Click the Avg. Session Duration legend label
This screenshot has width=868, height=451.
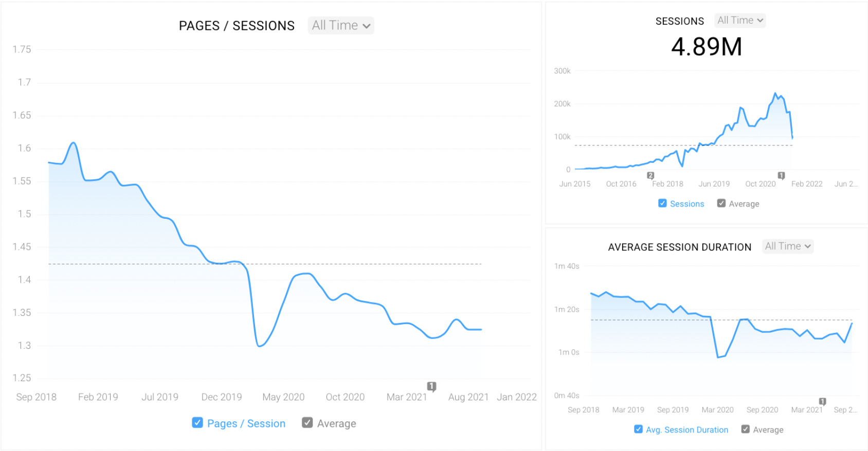click(686, 429)
